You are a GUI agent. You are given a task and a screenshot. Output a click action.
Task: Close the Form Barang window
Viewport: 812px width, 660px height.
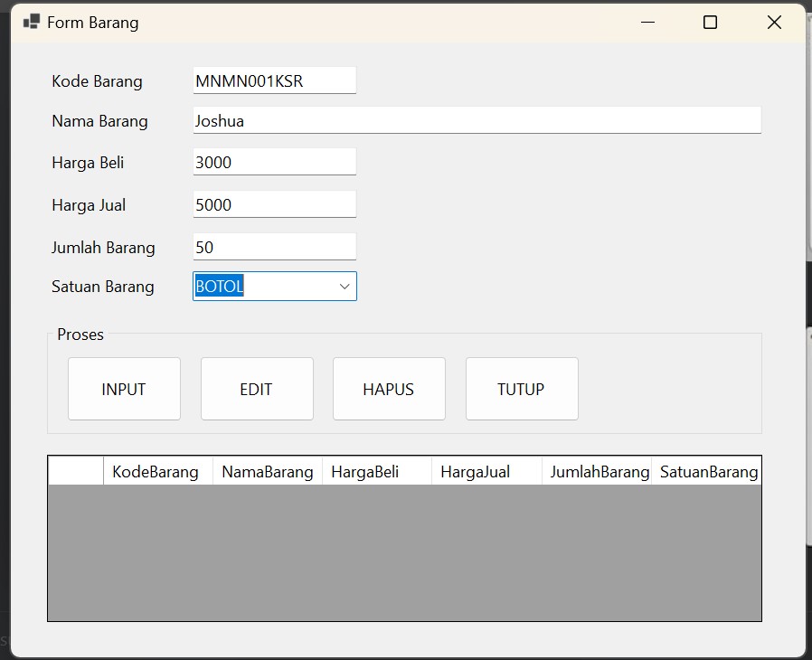point(774,23)
